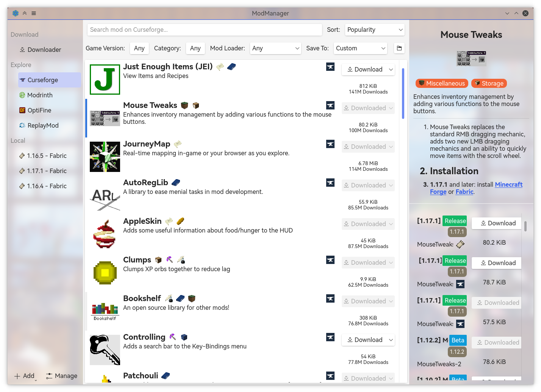The width and height of the screenshot is (541, 392).
Task: Download the 80.2 KiB MouseTweaks file
Action: pyautogui.click(x=497, y=223)
